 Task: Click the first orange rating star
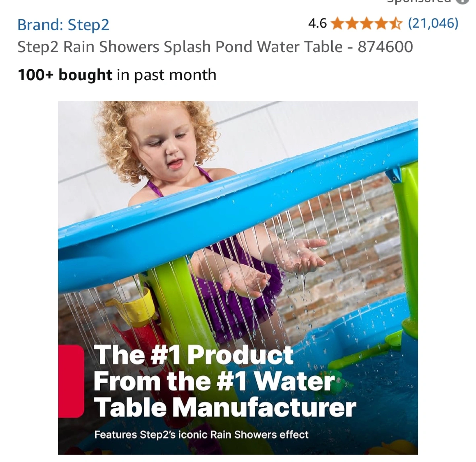tap(337, 24)
